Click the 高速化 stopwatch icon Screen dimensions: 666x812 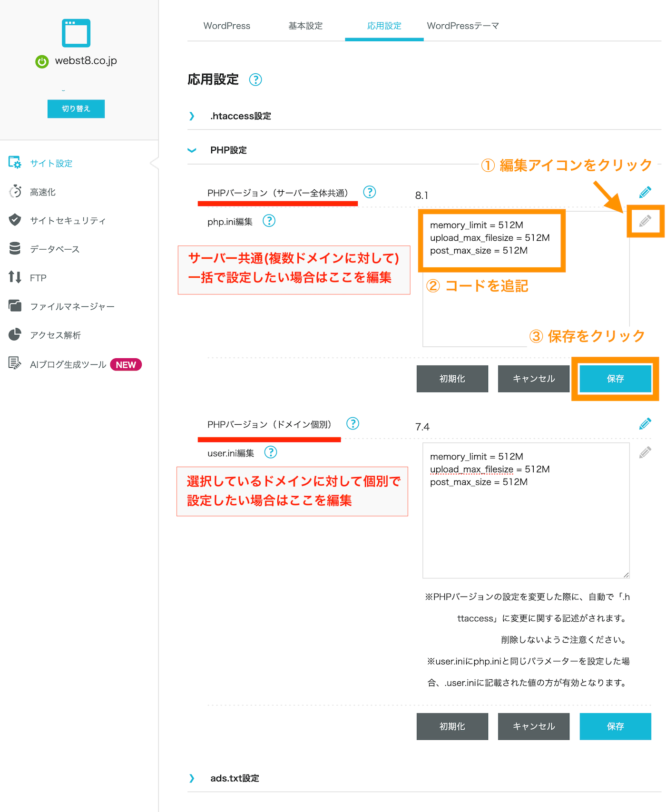pos(15,191)
